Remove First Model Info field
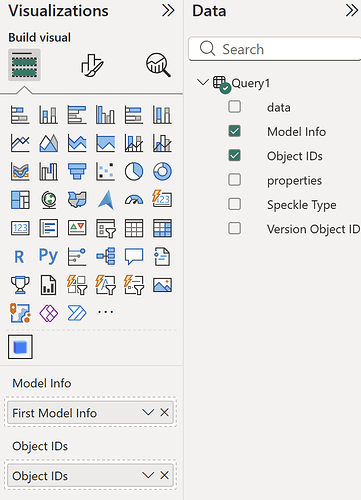Viewport: 361px width, 500px height. (x=164, y=413)
